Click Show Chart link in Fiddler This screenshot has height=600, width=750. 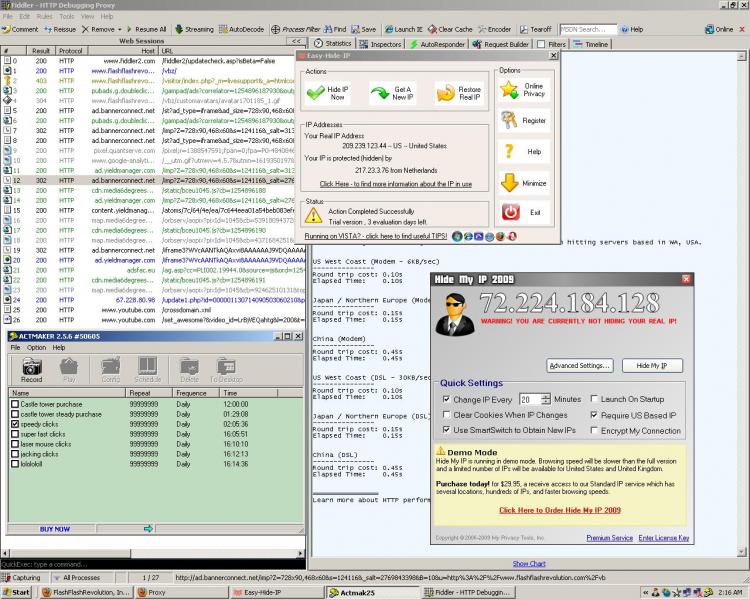(x=529, y=564)
